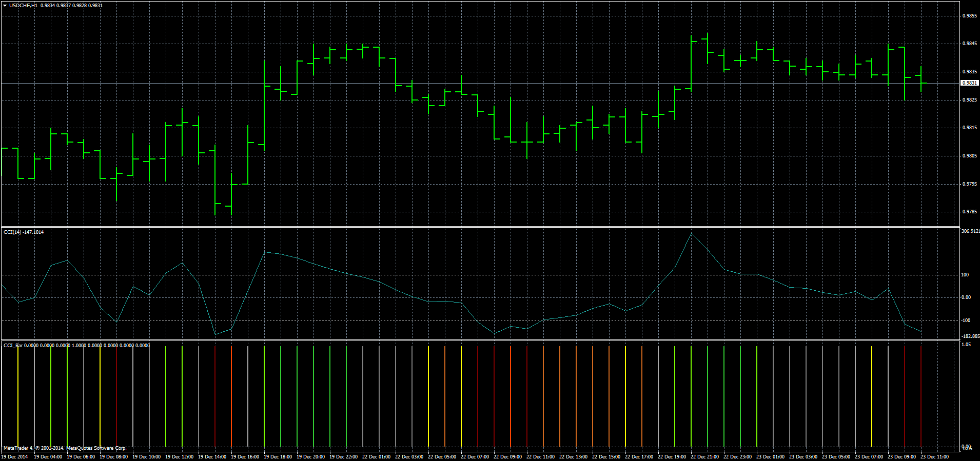This screenshot has width=980, height=461.
Task: Click the 19 Dec 16:00 time label
Action: click(x=245, y=456)
